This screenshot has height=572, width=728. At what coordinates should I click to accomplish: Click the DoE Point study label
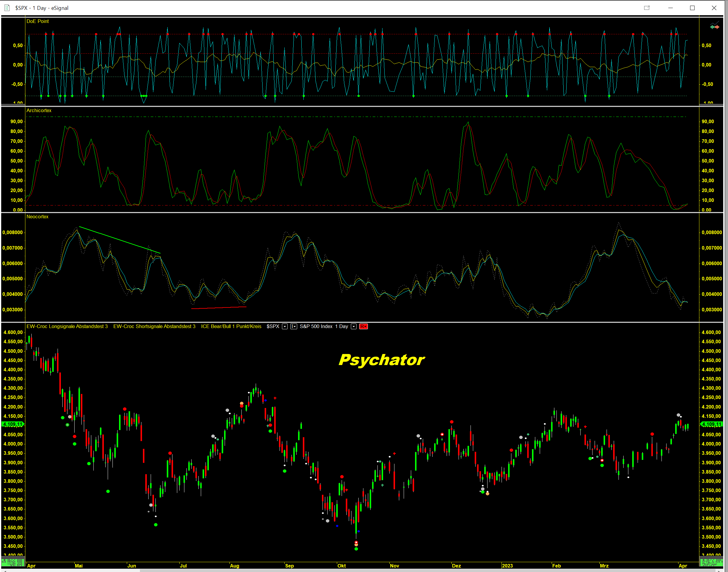[38, 21]
